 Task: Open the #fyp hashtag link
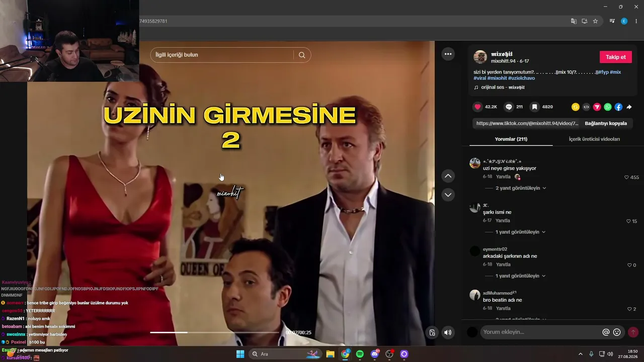pyautogui.click(x=603, y=72)
